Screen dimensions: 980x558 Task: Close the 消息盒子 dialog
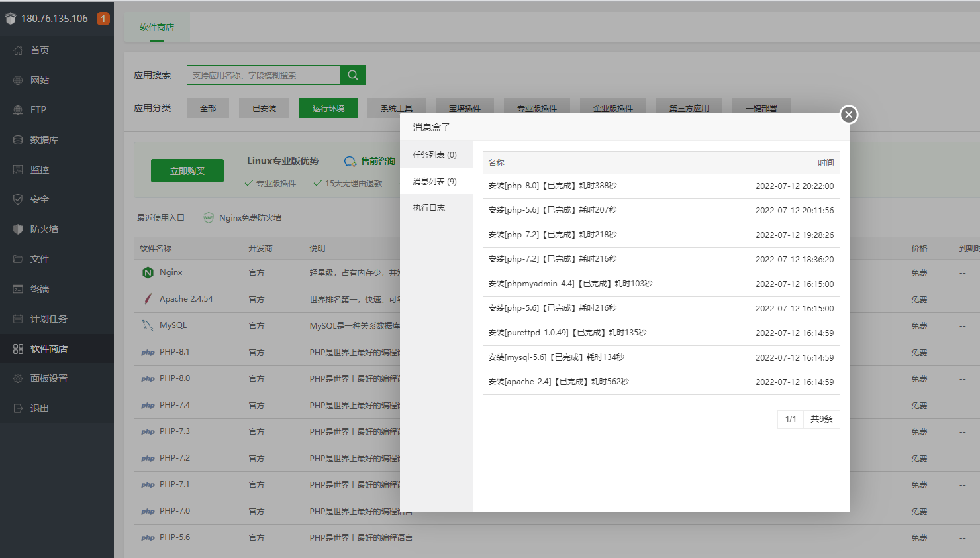pyautogui.click(x=849, y=115)
